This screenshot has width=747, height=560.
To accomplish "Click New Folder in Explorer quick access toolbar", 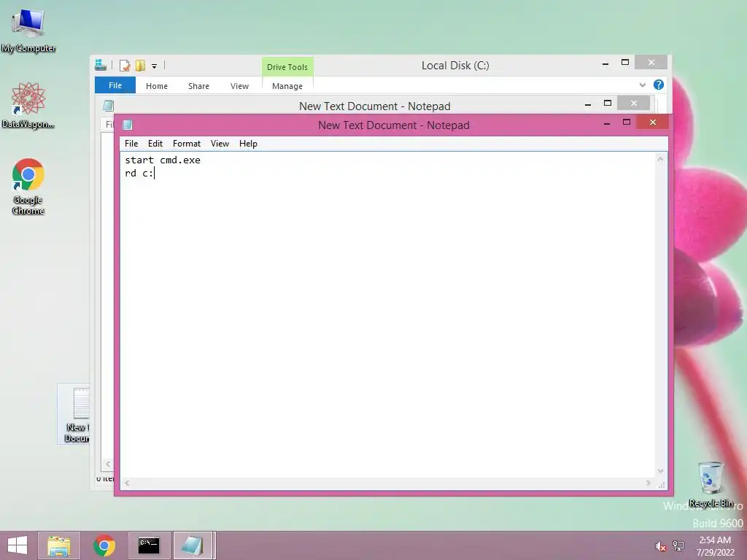I will pos(141,66).
